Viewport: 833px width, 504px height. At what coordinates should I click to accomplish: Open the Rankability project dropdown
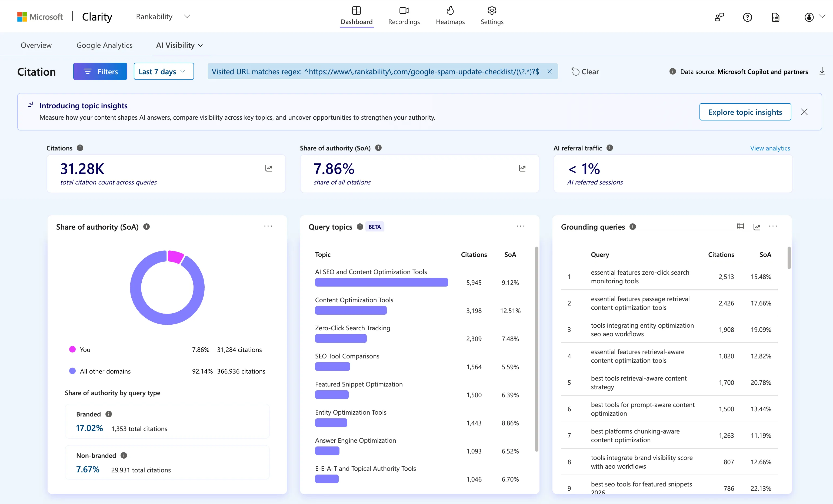click(163, 16)
